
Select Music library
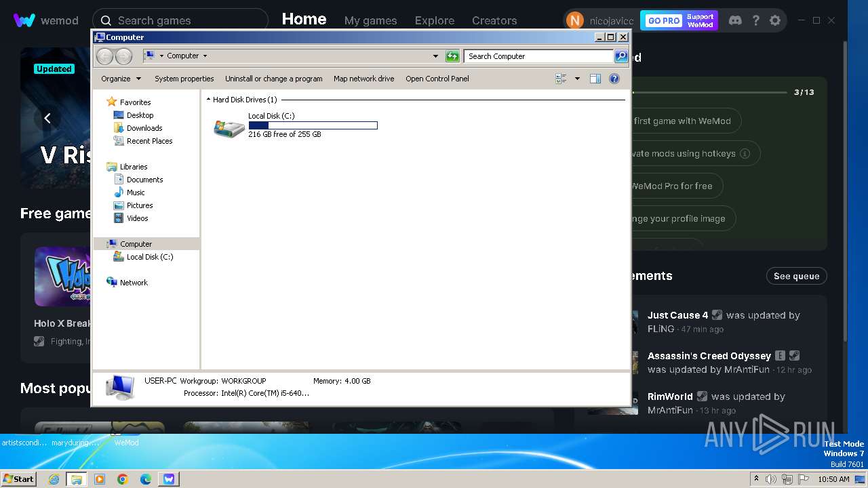[136, 192]
